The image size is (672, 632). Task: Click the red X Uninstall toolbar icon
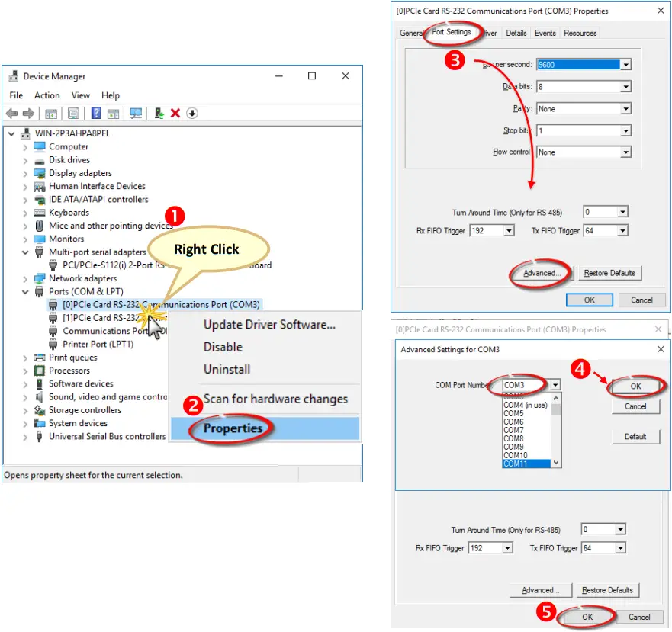(x=175, y=113)
